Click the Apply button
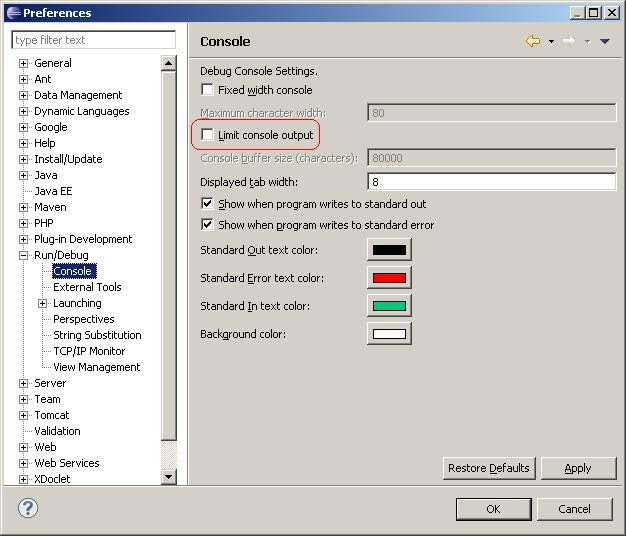This screenshot has width=626, height=536. (578, 468)
